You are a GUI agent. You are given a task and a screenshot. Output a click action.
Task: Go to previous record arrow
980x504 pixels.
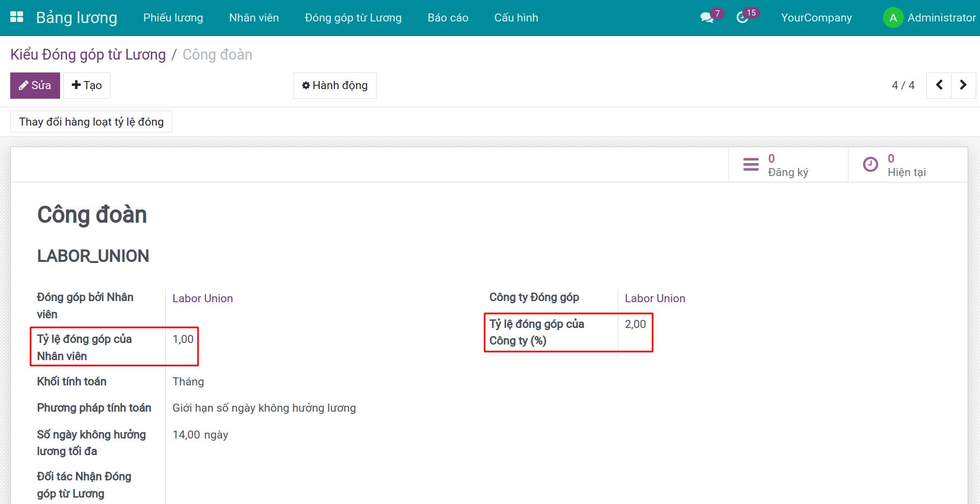tap(939, 85)
